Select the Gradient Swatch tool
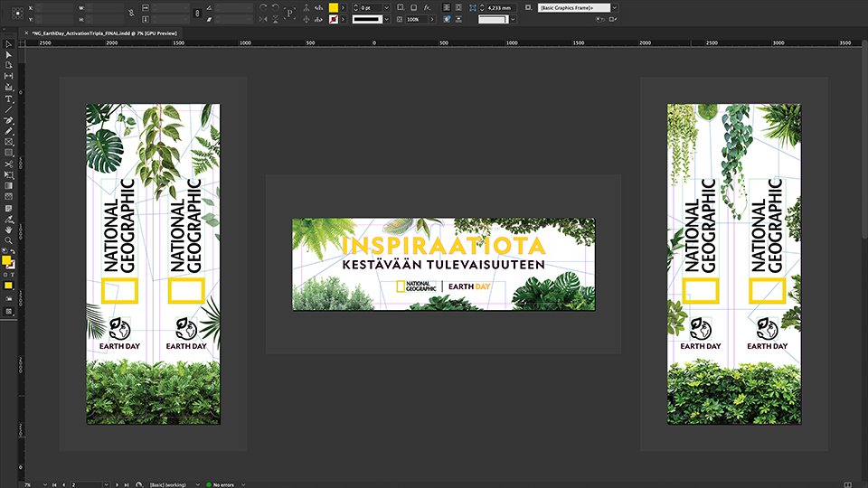 pyautogui.click(x=8, y=186)
